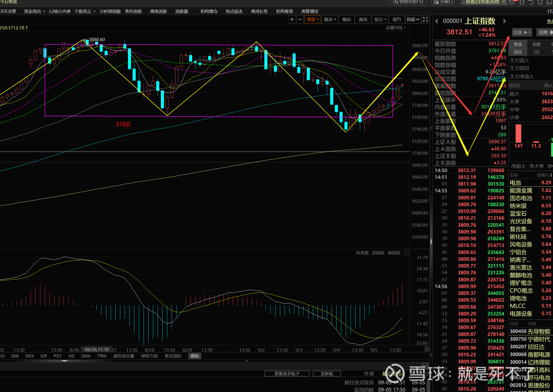
Task: Close the 查看23条新消息 notification
Action: pos(504,2)
